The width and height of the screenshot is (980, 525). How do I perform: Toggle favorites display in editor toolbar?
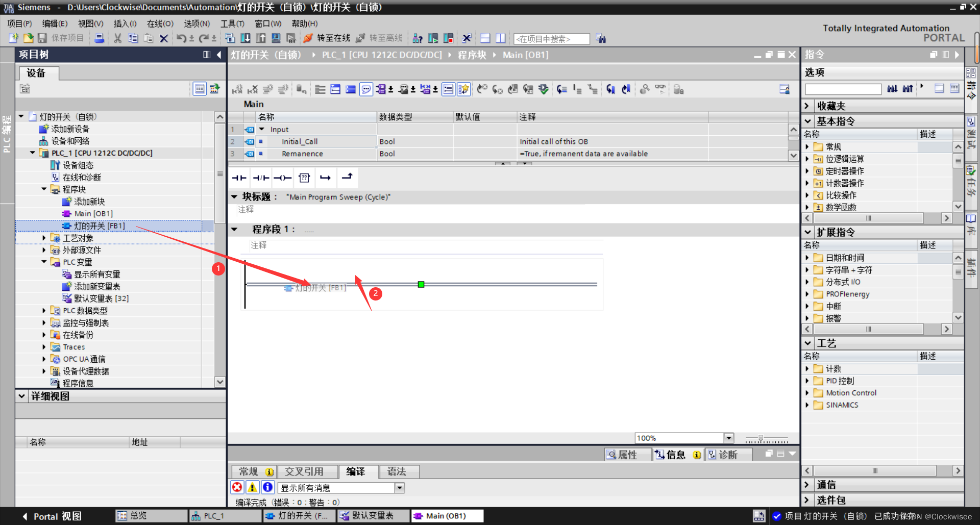click(463, 89)
